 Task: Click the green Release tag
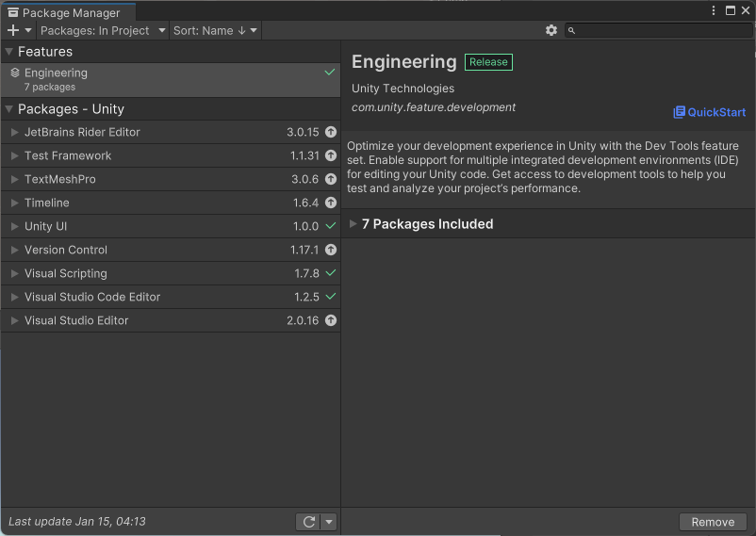point(488,62)
